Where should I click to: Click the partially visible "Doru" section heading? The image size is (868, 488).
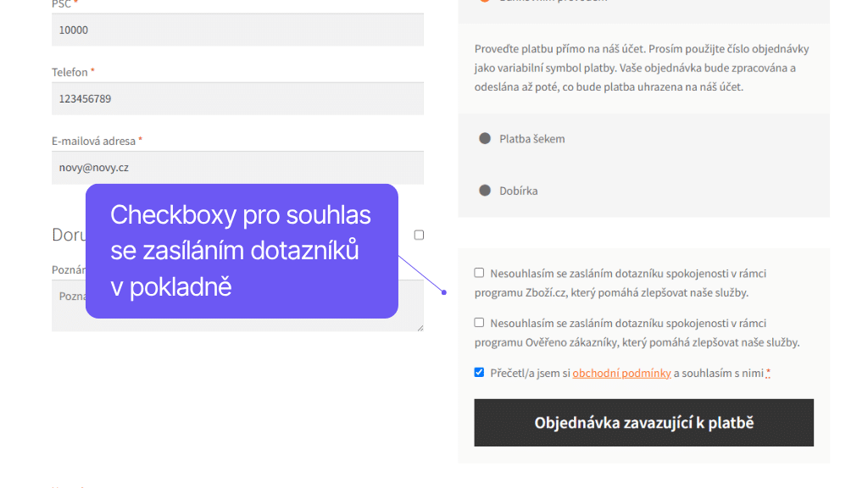(x=68, y=235)
